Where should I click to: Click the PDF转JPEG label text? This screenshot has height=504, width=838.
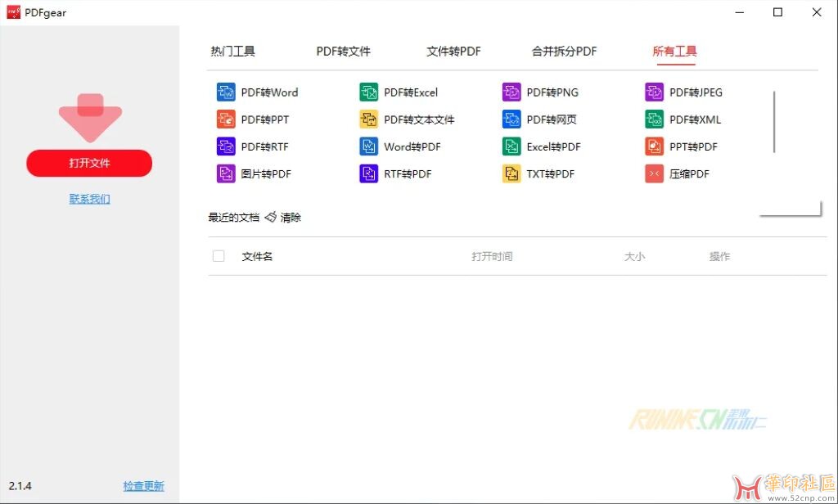[696, 92]
